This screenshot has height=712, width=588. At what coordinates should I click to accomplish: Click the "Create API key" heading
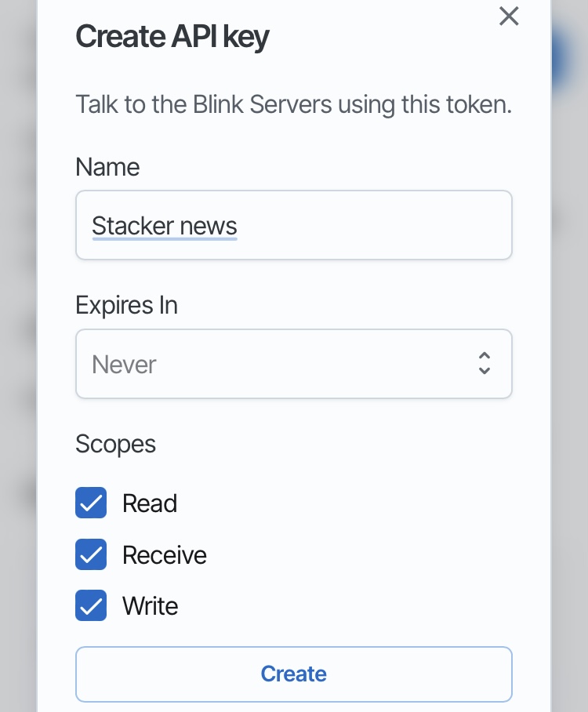[172, 37]
